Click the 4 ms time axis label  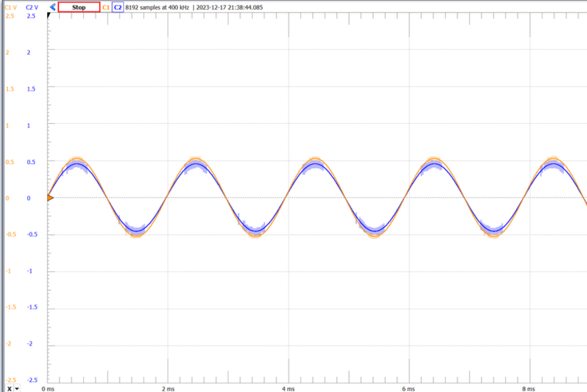point(288,388)
